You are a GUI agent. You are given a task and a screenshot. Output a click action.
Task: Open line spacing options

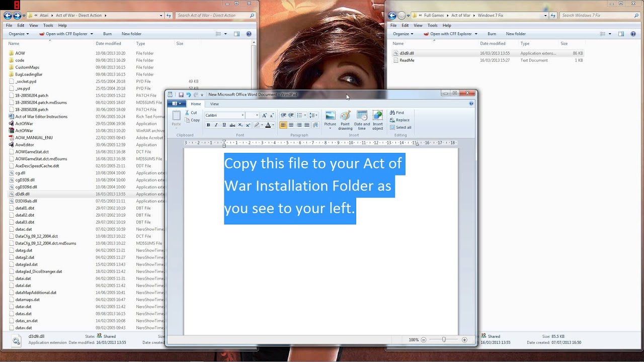[x=313, y=116]
